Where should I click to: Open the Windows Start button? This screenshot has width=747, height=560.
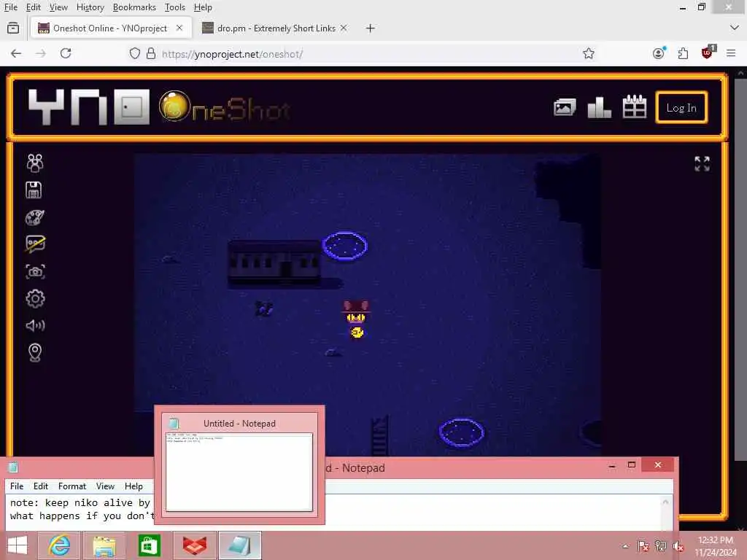coord(18,545)
